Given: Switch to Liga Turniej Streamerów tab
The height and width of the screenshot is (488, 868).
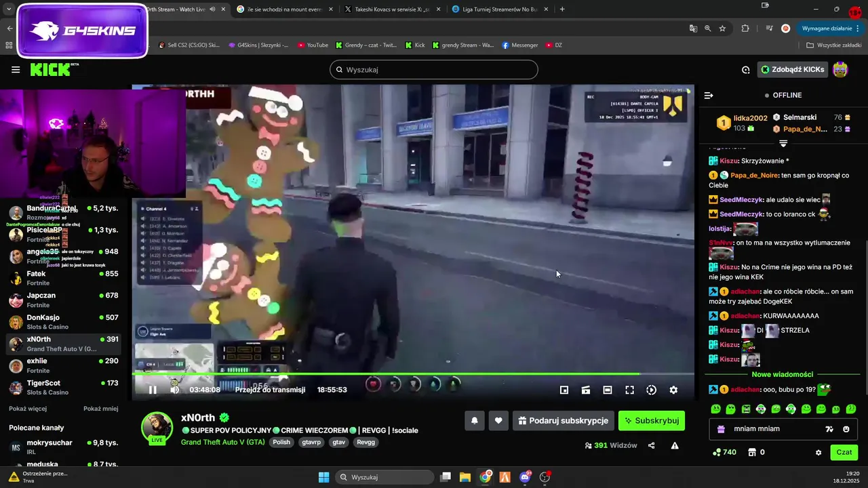Looking at the screenshot, I should click(x=499, y=9).
